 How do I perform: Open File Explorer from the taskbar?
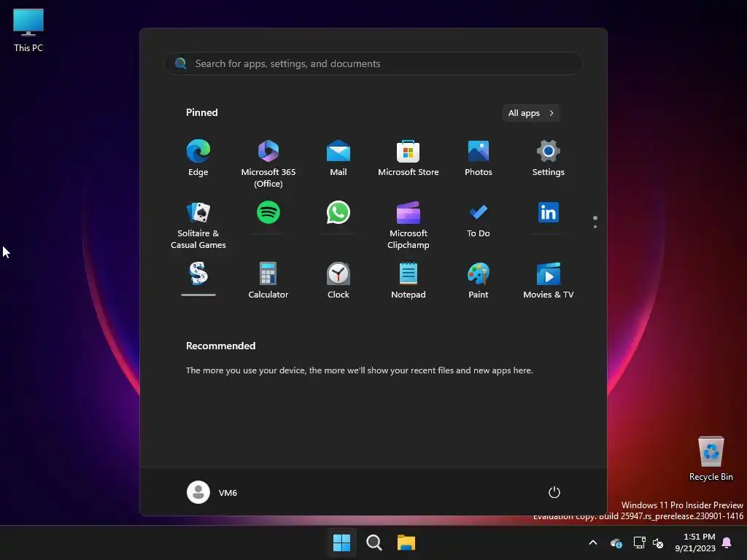406,542
